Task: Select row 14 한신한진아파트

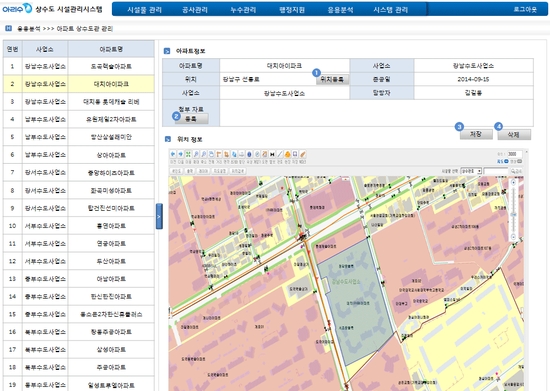Action: 79,297
